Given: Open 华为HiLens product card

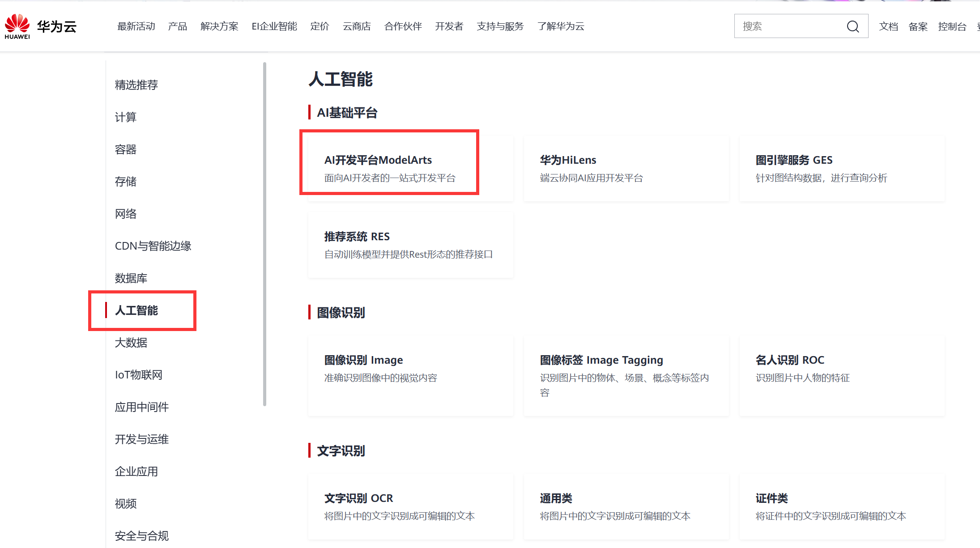Looking at the screenshot, I should coord(626,168).
